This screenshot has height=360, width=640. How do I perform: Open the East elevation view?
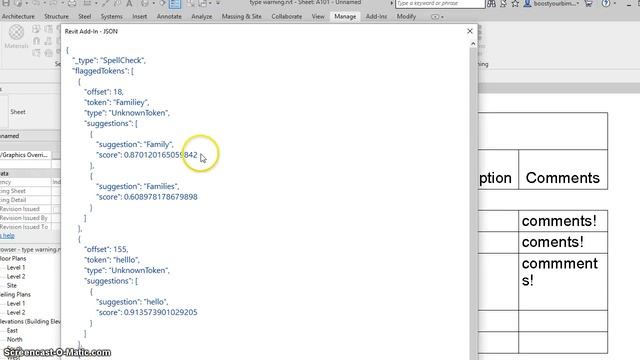pyautogui.click(x=12, y=330)
